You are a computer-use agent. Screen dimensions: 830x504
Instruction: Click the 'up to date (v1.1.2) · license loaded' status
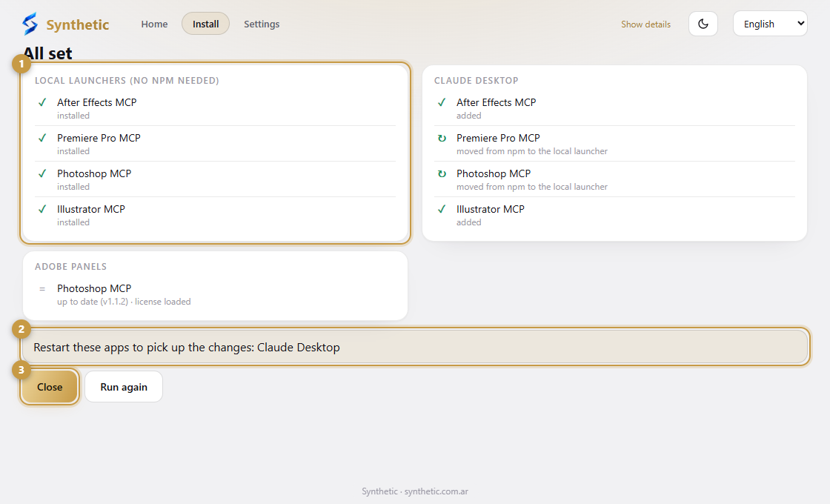pos(124,302)
